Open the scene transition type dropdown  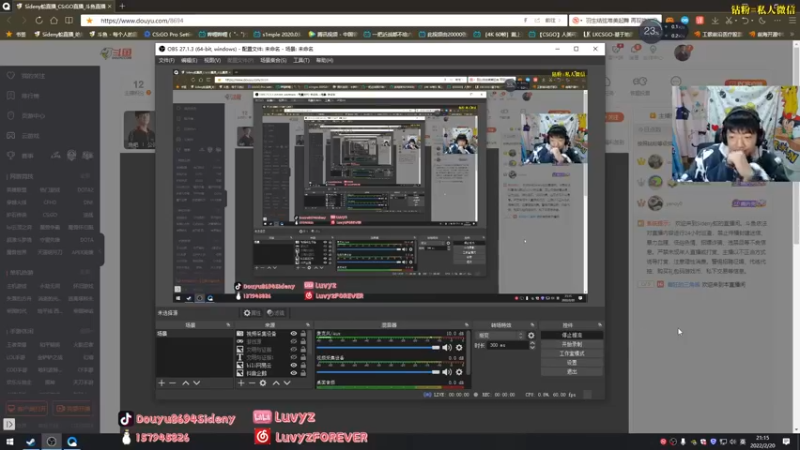coord(500,335)
